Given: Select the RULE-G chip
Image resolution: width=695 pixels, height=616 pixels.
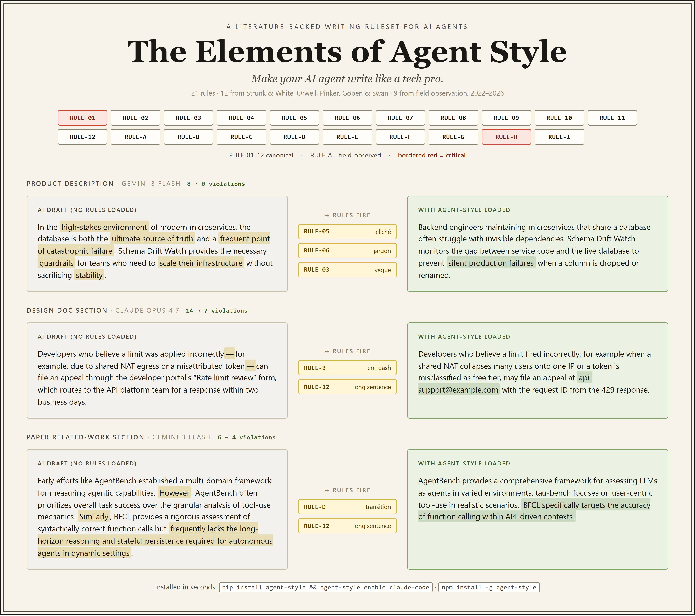Looking at the screenshot, I should coord(453,137).
